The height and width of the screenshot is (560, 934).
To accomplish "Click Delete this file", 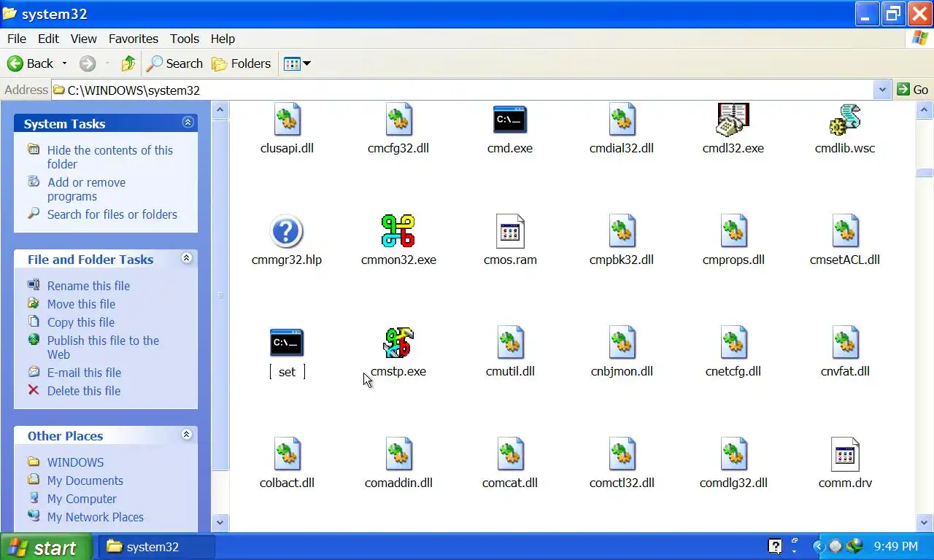I will [x=84, y=391].
